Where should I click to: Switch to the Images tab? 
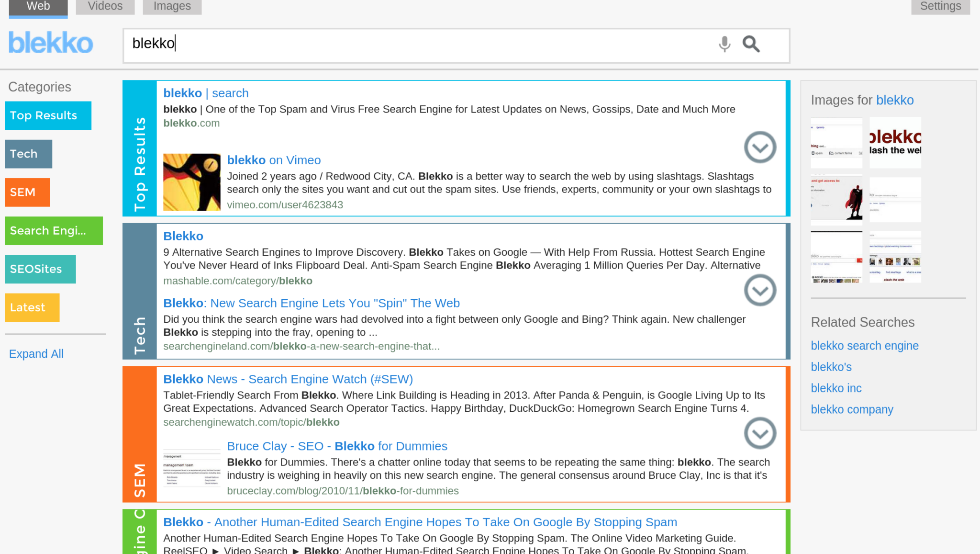[172, 7]
